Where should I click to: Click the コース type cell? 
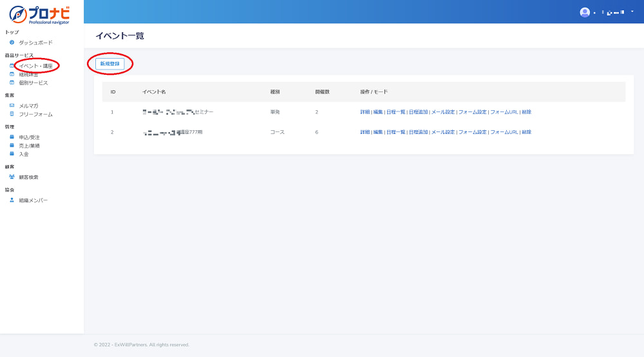coord(277,132)
